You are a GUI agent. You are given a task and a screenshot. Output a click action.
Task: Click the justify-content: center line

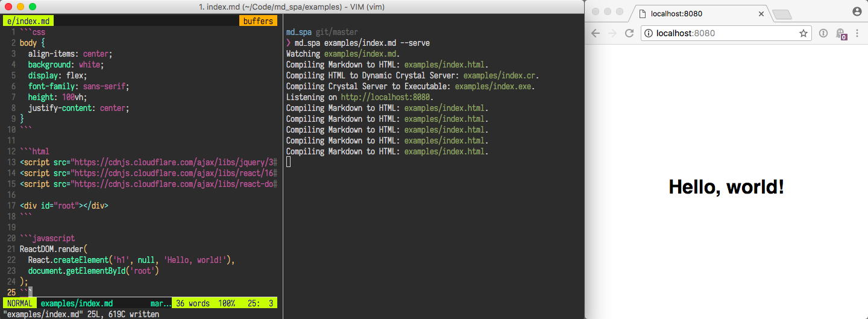78,108
